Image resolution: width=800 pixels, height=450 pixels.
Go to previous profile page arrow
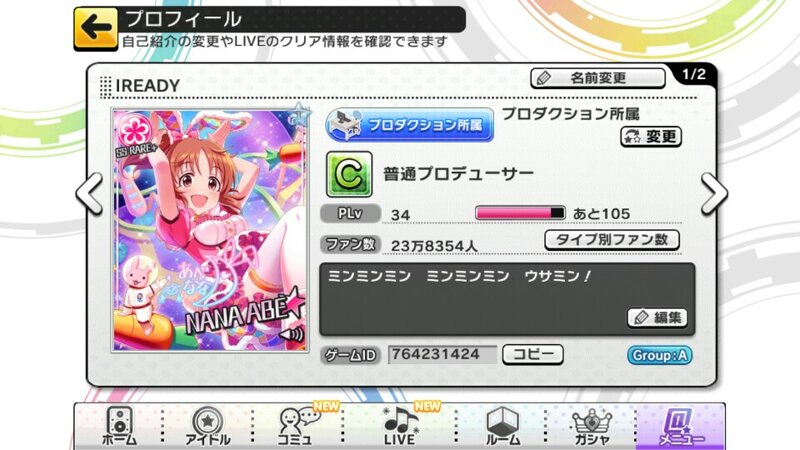[x=90, y=194]
